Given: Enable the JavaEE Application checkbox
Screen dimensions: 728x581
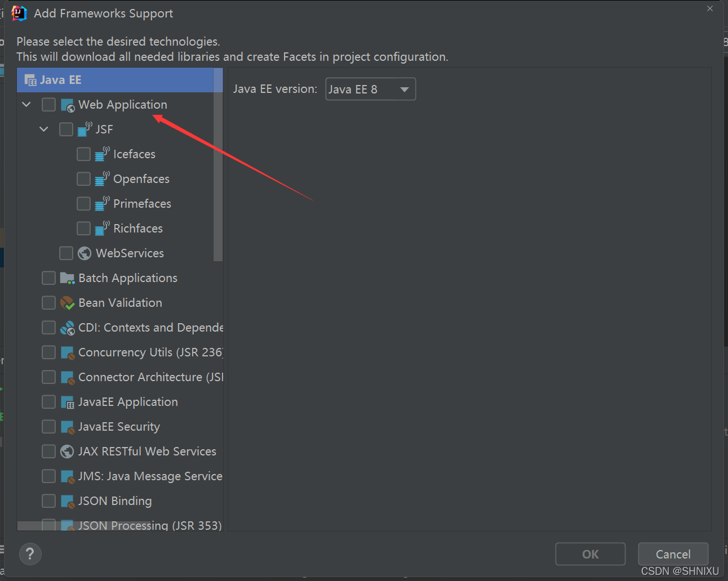Looking at the screenshot, I should click(49, 402).
